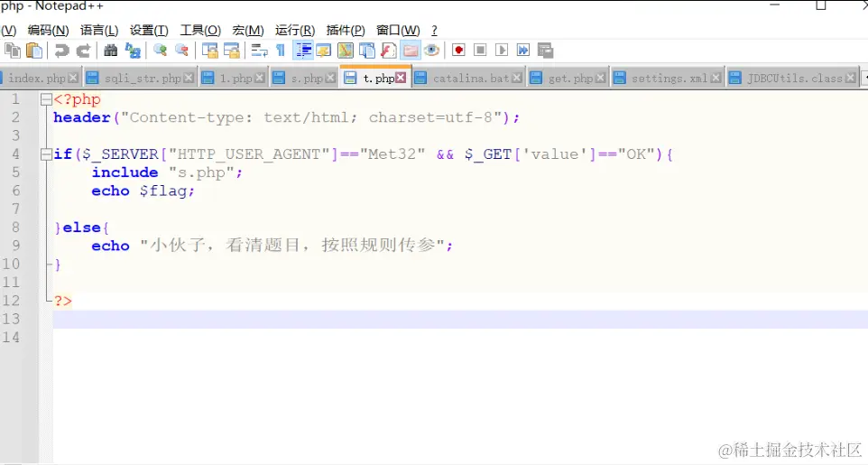Click the "$flag" variable on line 6
The image size is (868, 465).
tap(164, 191)
